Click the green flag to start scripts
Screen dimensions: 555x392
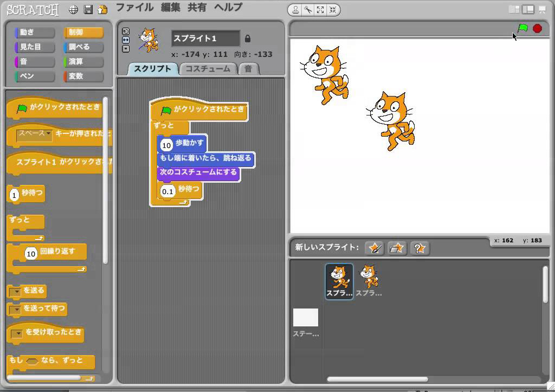523,28
